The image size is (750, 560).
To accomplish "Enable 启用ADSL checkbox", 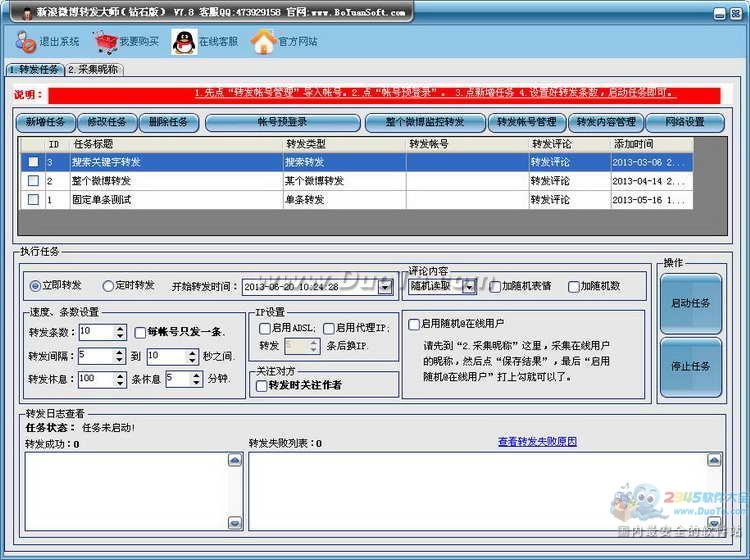I will [265, 329].
